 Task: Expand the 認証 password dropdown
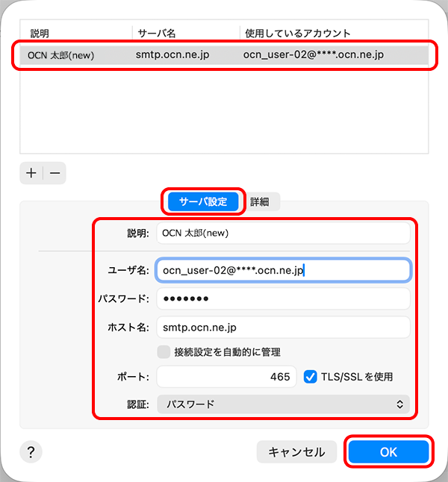(x=283, y=404)
